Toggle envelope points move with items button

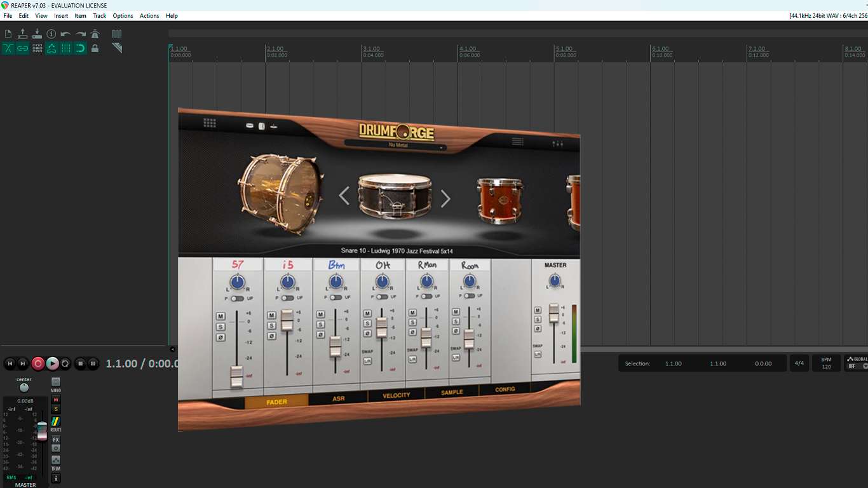point(51,48)
